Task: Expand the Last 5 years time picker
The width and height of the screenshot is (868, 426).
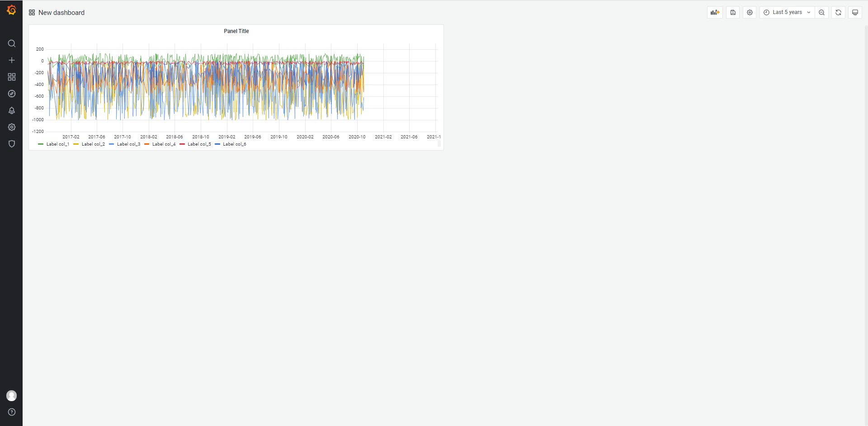Action: (x=787, y=13)
